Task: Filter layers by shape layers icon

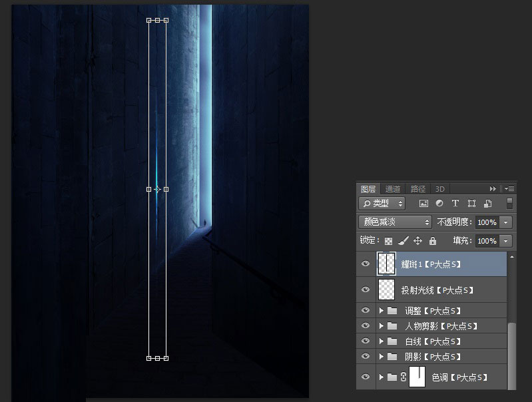Action: 471,203
